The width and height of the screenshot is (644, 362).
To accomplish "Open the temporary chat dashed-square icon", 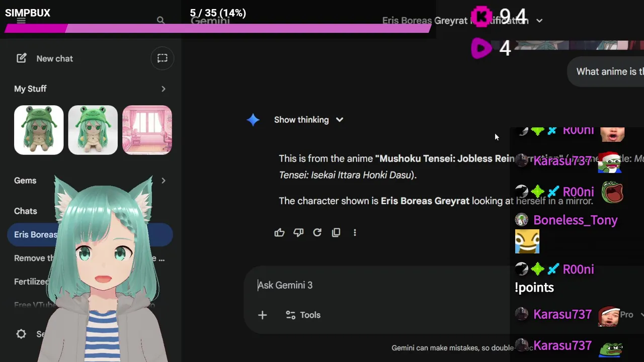I will [x=163, y=58].
